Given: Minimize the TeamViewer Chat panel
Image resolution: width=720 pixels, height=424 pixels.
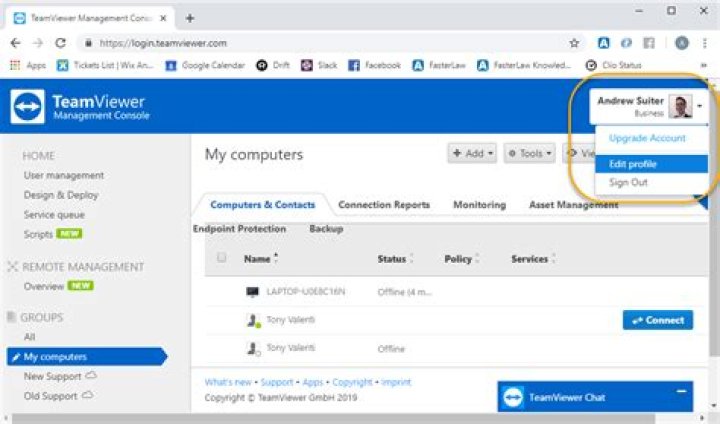Looking at the screenshot, I should point(681,391).
